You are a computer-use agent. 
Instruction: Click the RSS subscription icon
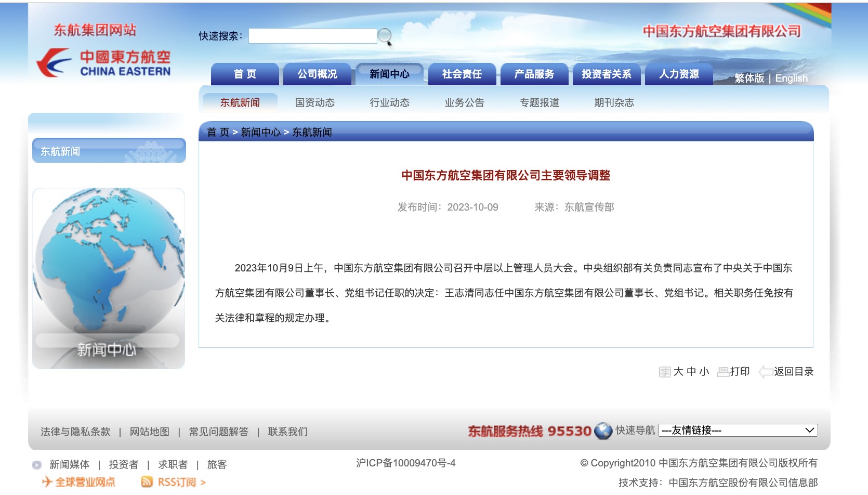pyautogui.click(x=147, y=482)
